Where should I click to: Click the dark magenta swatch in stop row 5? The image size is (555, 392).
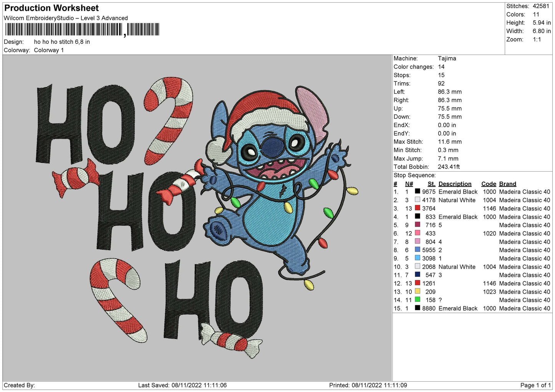click(417, 225)
